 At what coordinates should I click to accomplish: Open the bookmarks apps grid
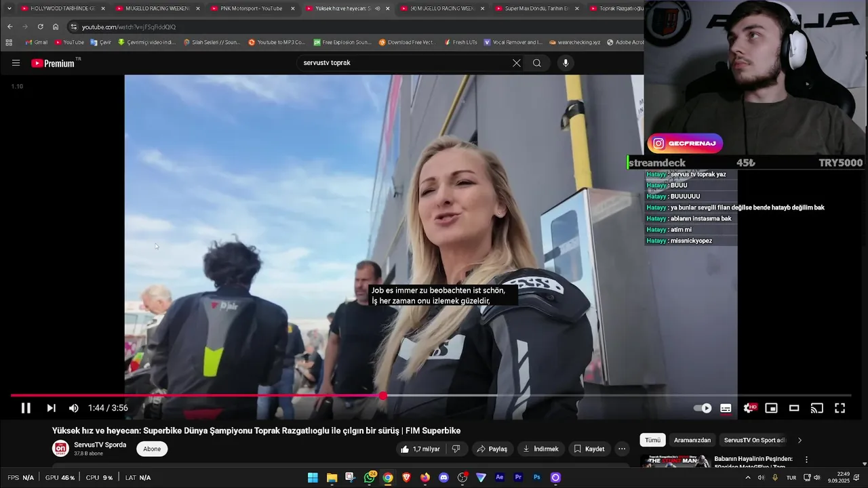coord(9,42)
